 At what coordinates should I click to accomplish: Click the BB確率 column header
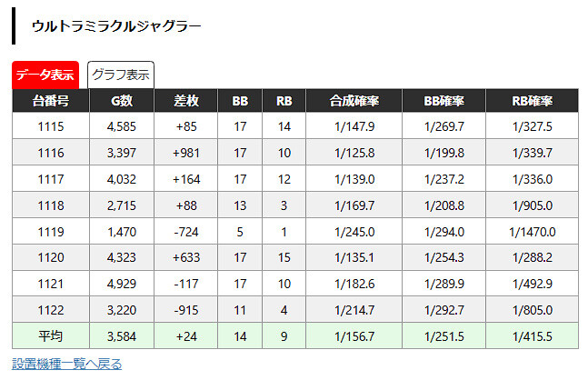[444, 101]
